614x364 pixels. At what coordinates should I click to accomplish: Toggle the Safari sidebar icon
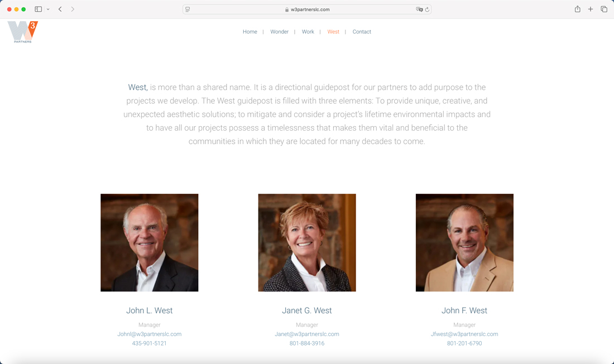pyautogui.click(x=39, y=9)
